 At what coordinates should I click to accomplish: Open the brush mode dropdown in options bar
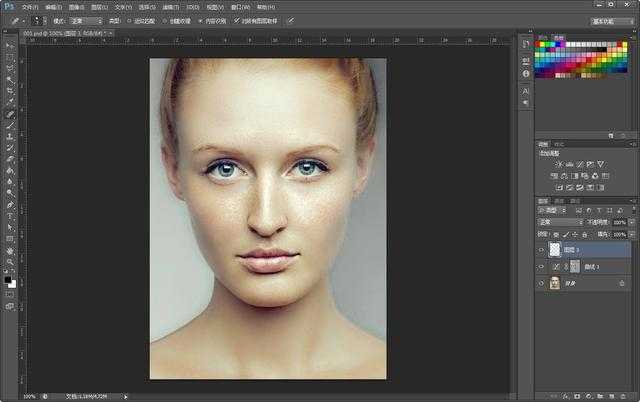[85, 20]
